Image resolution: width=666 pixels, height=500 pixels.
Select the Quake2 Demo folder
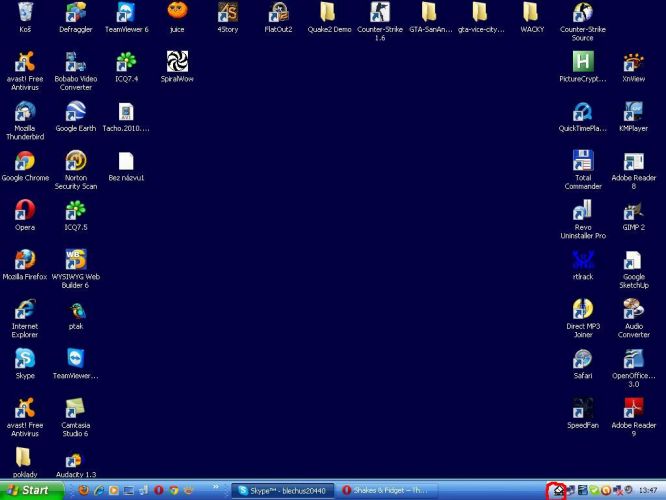point(329,17)
